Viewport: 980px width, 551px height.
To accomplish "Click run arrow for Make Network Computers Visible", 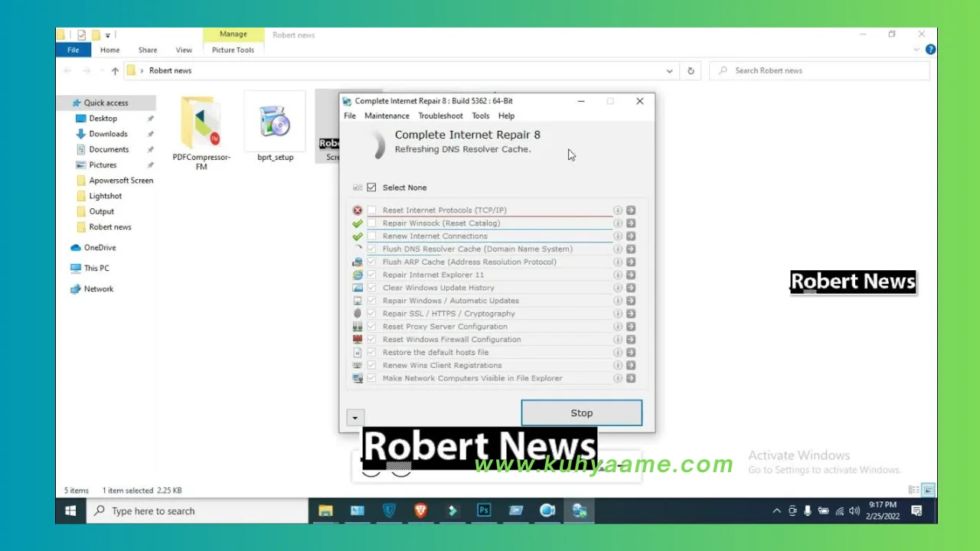I will pyautogui.click(x=631, y=378).
